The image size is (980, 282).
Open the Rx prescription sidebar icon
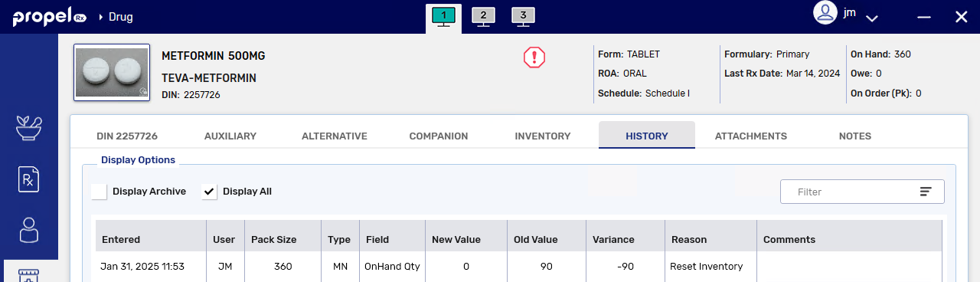(29, 179)
